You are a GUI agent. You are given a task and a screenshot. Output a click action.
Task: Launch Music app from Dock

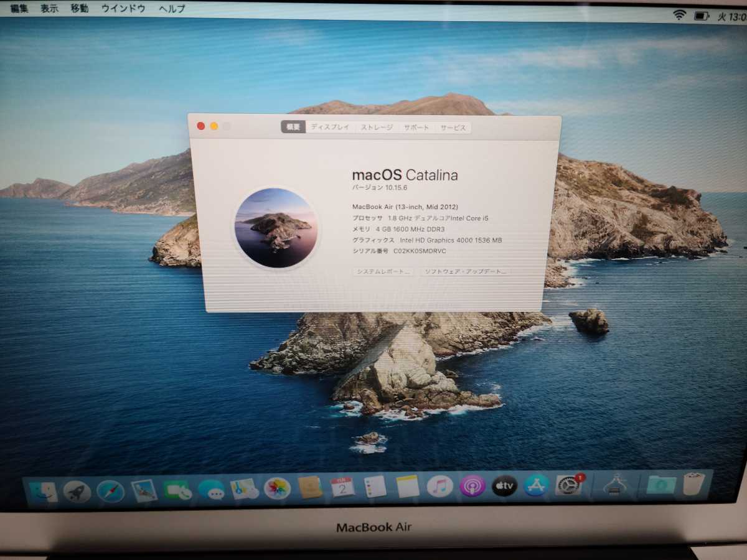tap(440, 486)
